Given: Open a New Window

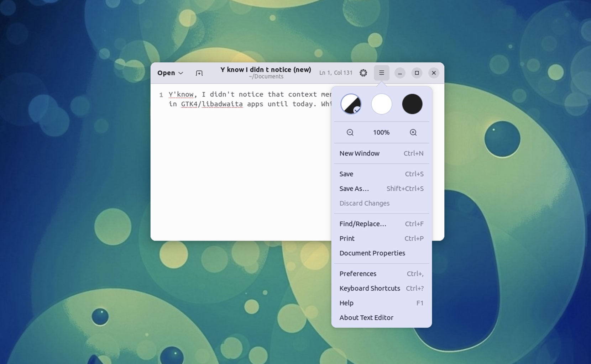Looking at the screenshot, I should pos(359,153).
